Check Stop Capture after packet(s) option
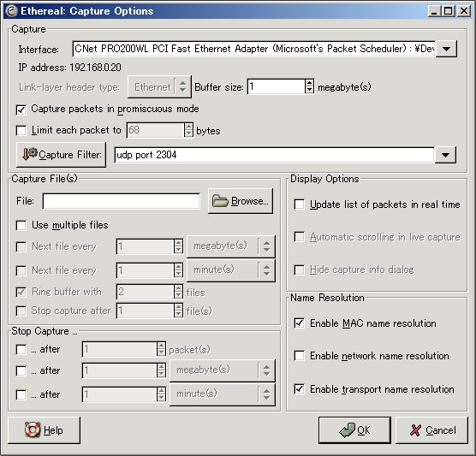This screenshot has width=476, height=456. click(21, 350)
